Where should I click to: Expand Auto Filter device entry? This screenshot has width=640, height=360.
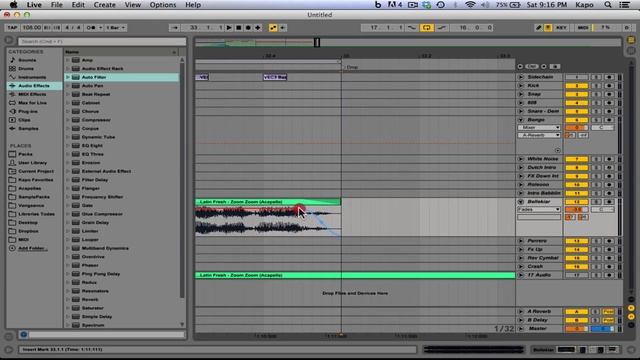click(68, 77)
